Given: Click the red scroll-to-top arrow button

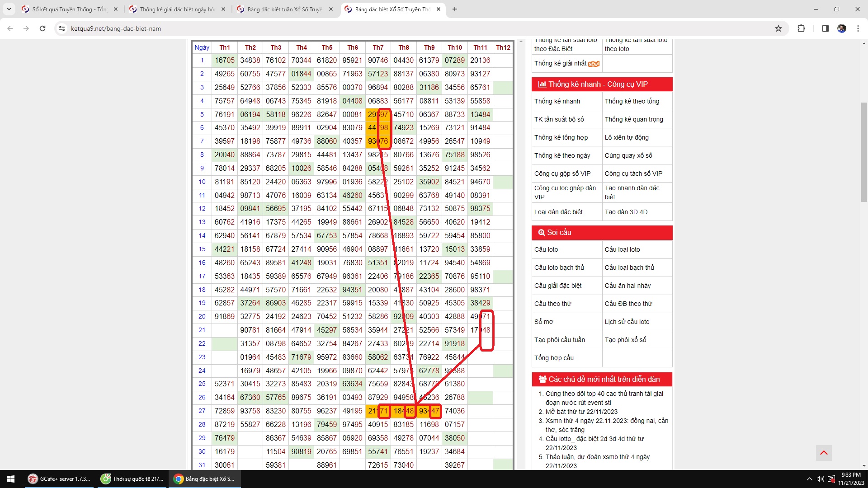Looking at the screenshot, I should 824,453.
